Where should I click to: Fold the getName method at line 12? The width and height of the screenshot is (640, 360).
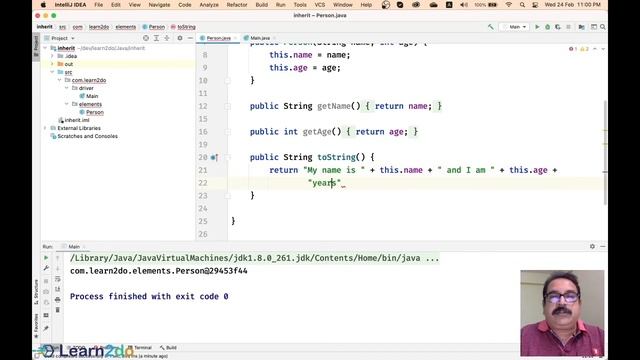[x=228, y=106]
